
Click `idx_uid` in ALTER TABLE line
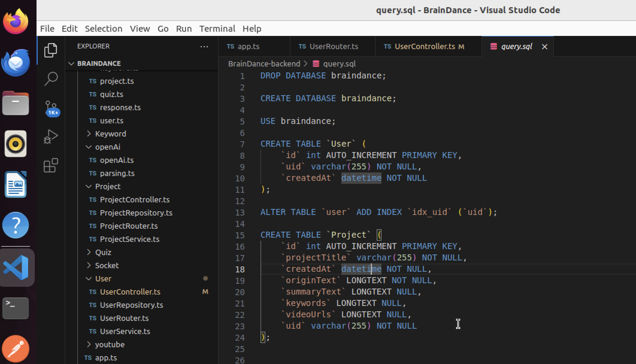(x=429, y=212)
